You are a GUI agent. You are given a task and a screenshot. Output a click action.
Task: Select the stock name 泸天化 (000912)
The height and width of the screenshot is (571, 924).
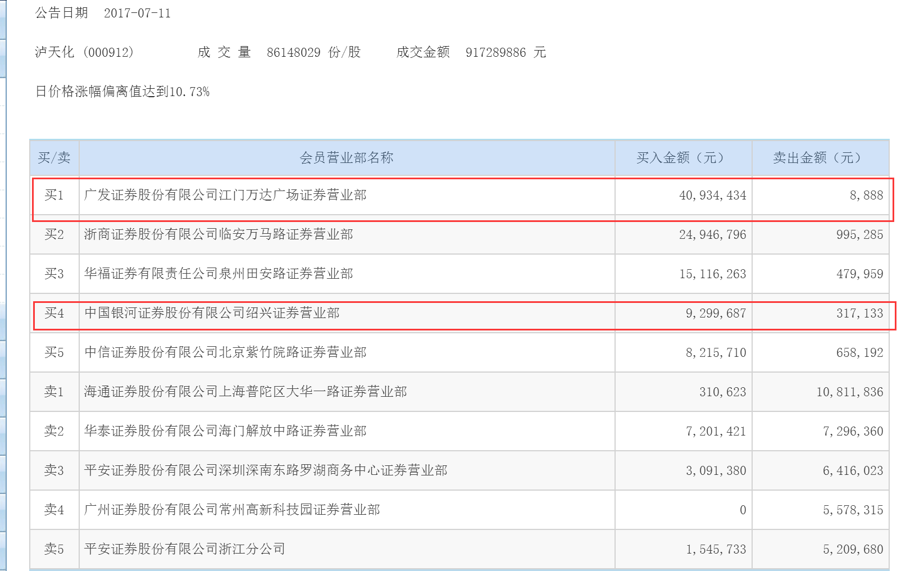tap(85, 52)
